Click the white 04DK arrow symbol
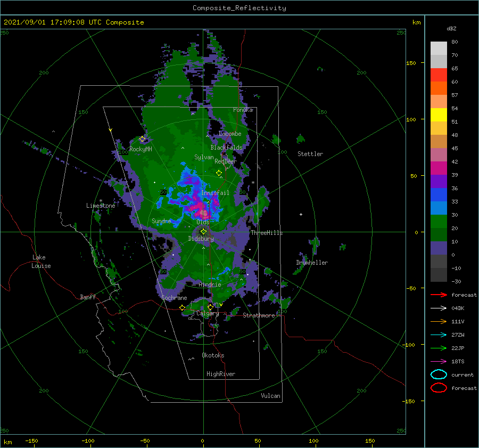 [439, 308]
